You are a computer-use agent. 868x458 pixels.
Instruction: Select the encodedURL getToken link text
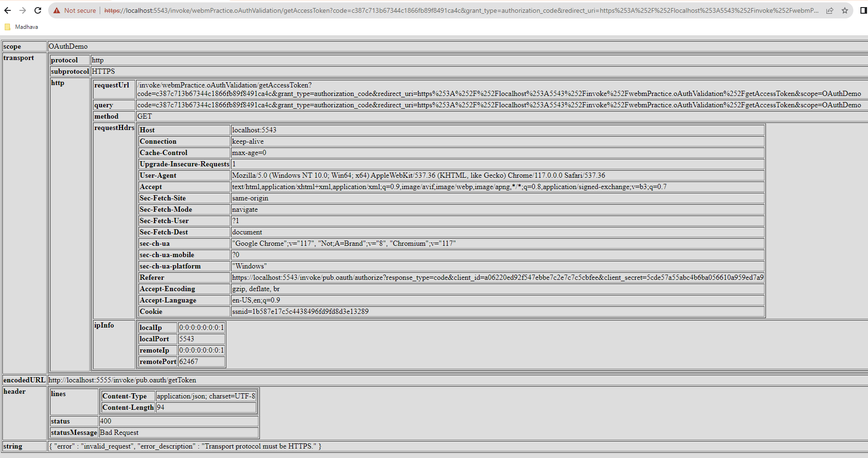[x=123, y=380]
